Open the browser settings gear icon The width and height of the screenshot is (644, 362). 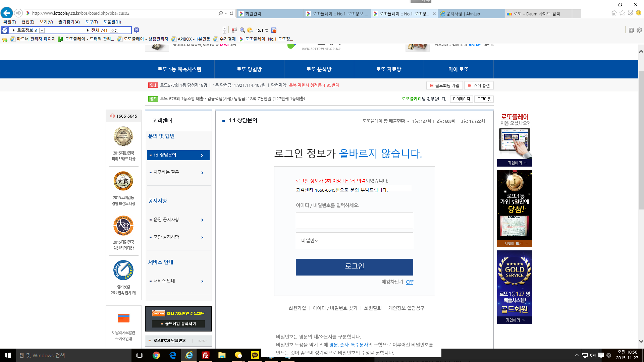coord(631,13)
